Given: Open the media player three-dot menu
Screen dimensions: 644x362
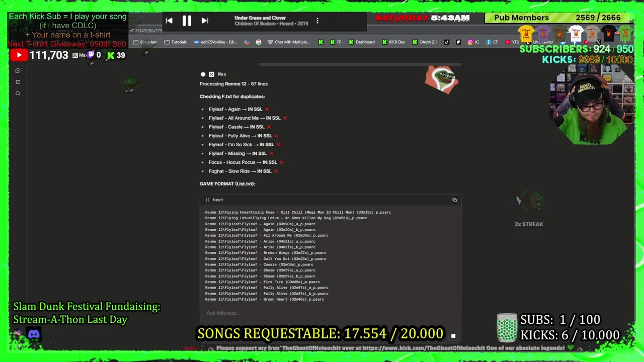Looking at the screenshot, I should click(317, 21).
